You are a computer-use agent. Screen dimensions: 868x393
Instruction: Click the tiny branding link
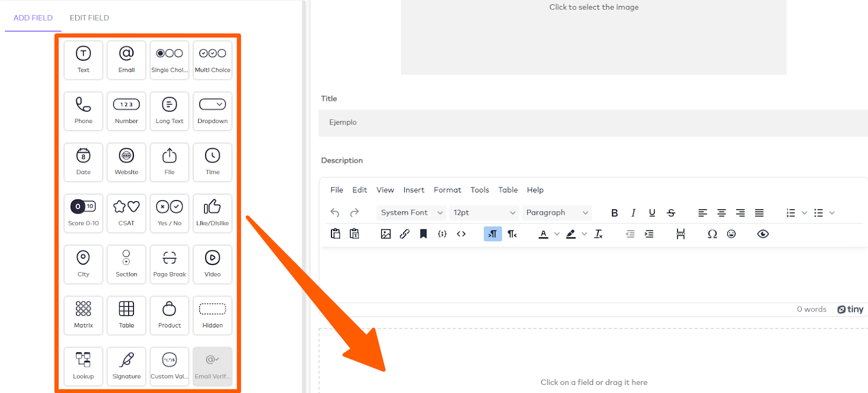coord(850,310)
